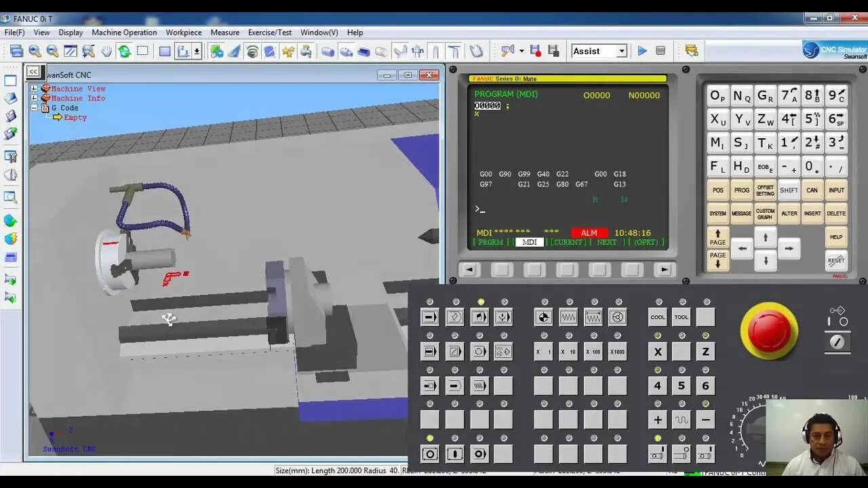The width and height of the screenshot is (868, 488).
Task: Toggle the COOL coolant key
Action: (658, 317)
